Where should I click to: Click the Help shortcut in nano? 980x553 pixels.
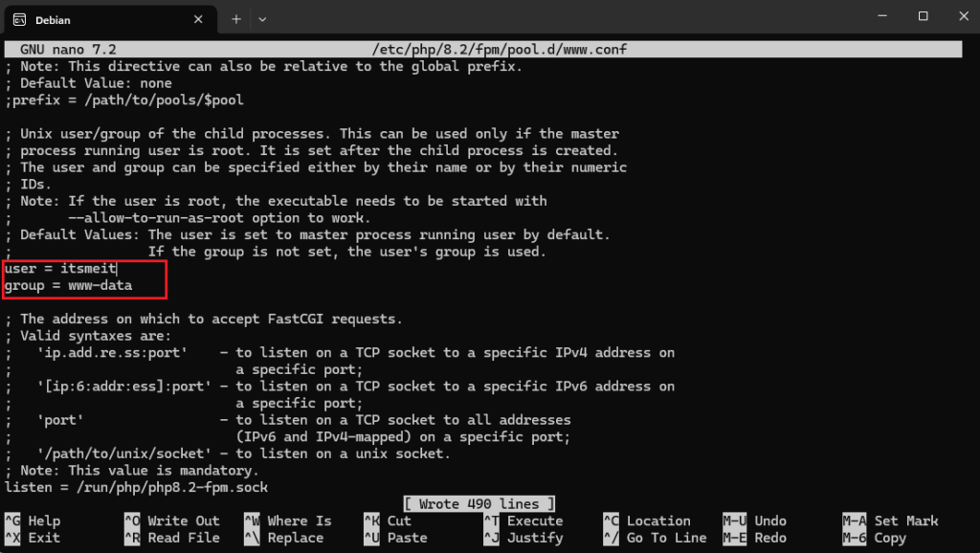point(44,520)
